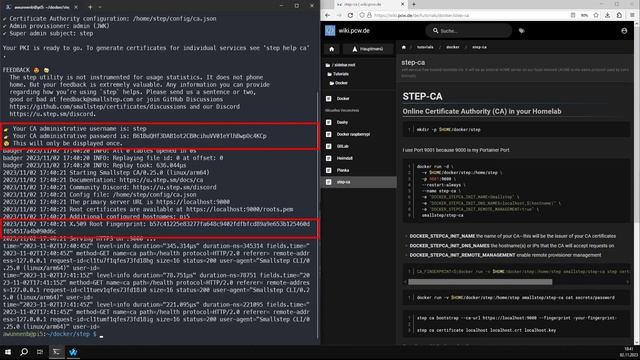Screen dimensions: 640x360
Task: Click the mkdir -p code block
Action: [516, 129]
